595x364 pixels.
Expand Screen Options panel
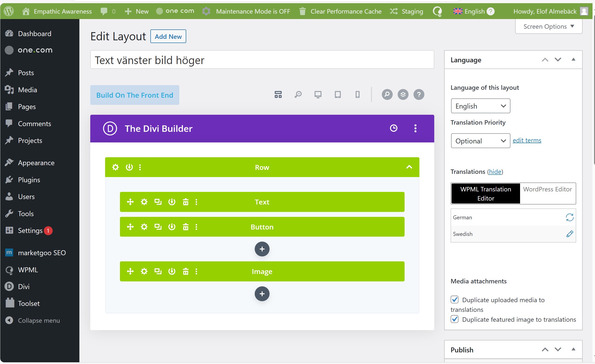click(x=549, y=26)
